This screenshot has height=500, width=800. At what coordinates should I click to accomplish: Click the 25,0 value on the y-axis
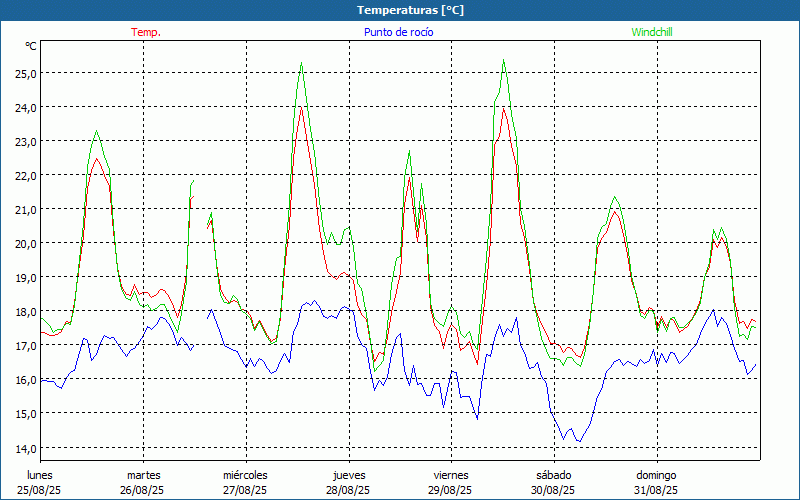pos(25,73)
